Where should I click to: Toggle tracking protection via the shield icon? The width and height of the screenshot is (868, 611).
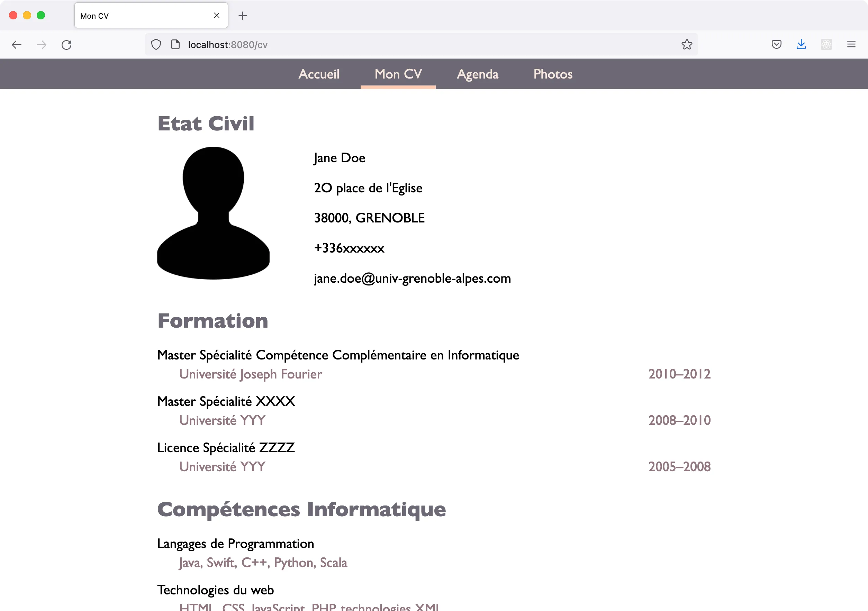click(x=156, y=44)
